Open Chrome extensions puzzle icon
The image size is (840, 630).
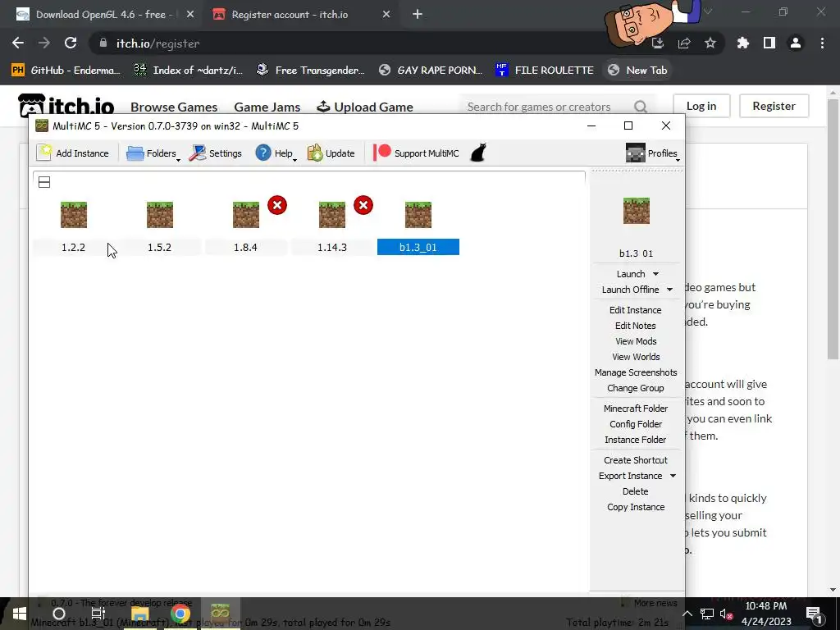pos(743,43)
